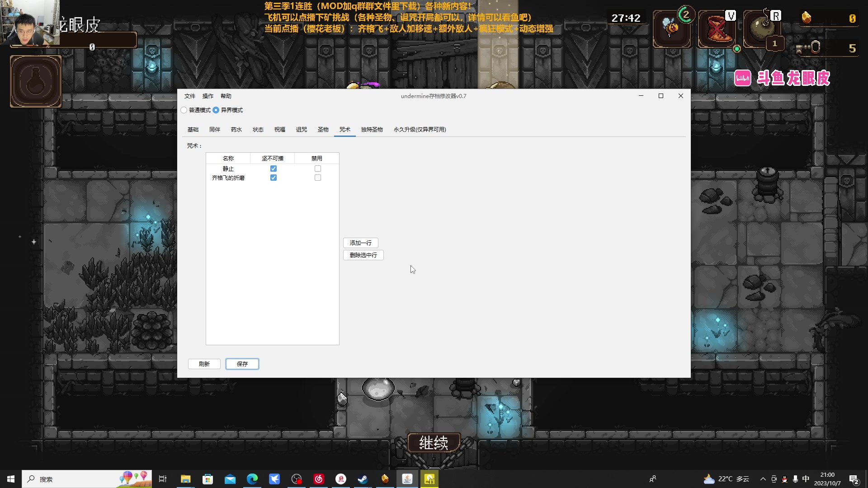This screenshot has width=868, height=488.
Task: Switch to the 诅咒 tab
Action: point(302,130)
